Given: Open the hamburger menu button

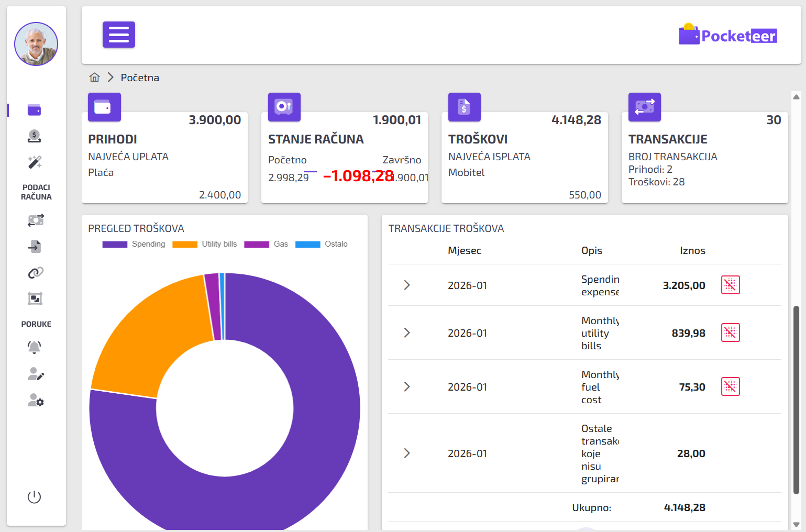Looking at the screenshot, I should coord(119,35).
